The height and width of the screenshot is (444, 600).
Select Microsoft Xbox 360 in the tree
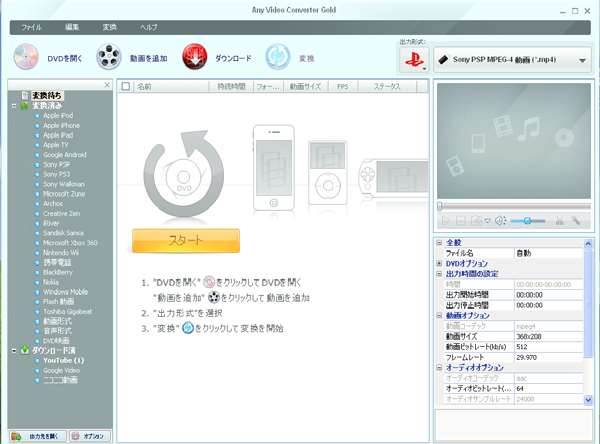[70, 243]
